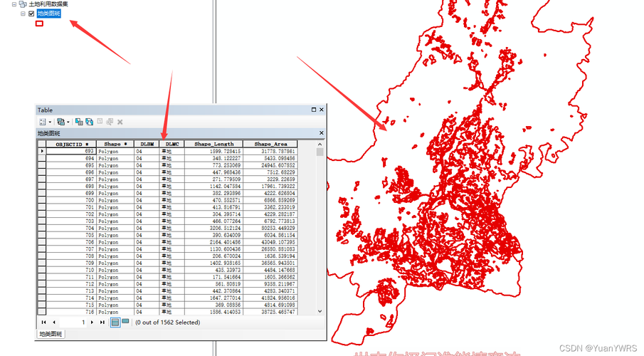Click OBJECTID cell 695
Image resolution: width=644 pixels, height=356 pixels.
[x=71, y=165]
